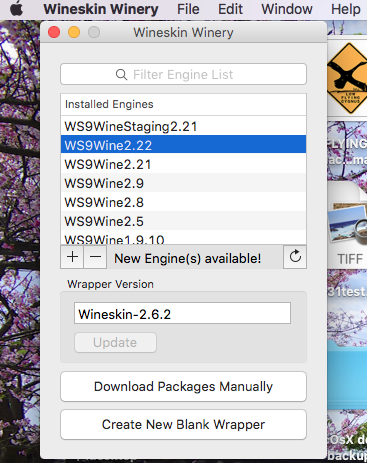Select engine WS9Wine2.22

(x=183, y=145)
